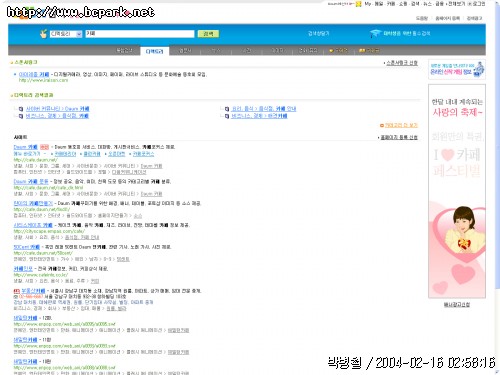Click the sponsor link application link
500x375 pixels.
click(x=402, y=63)
